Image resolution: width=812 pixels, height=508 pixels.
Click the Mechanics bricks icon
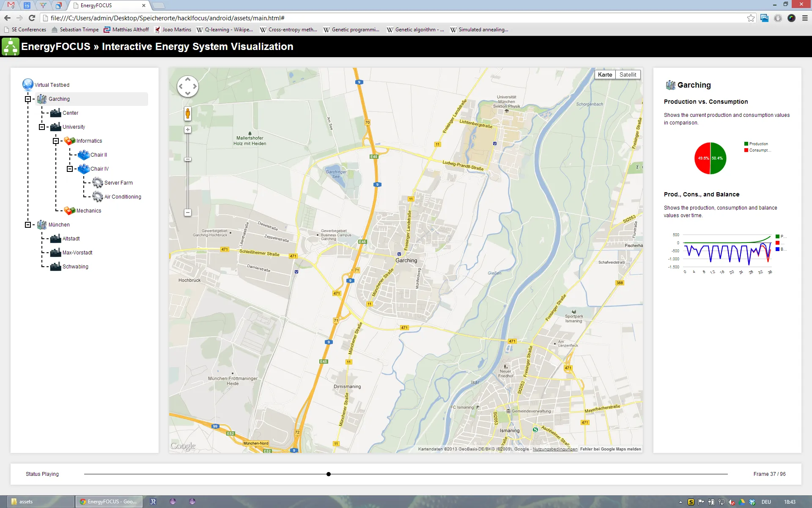click(x=70, y=210)
